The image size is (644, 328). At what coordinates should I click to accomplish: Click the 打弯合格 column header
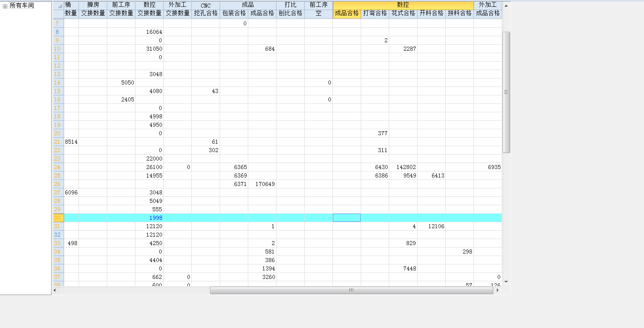click(x=375, y=13)
